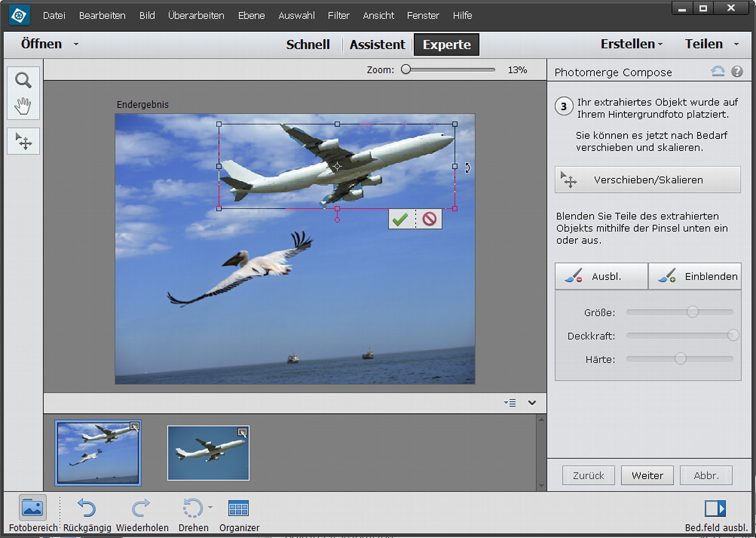Image resolution: width=756 pixels, height=538 pixels.
Task: Switch to Assistent mode
Action: click(x=377, y=45)
